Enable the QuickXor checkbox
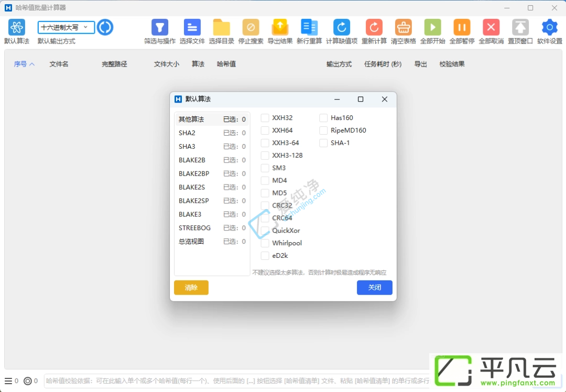The width and height of the screenshot is (566, 392). click(265, 231)
